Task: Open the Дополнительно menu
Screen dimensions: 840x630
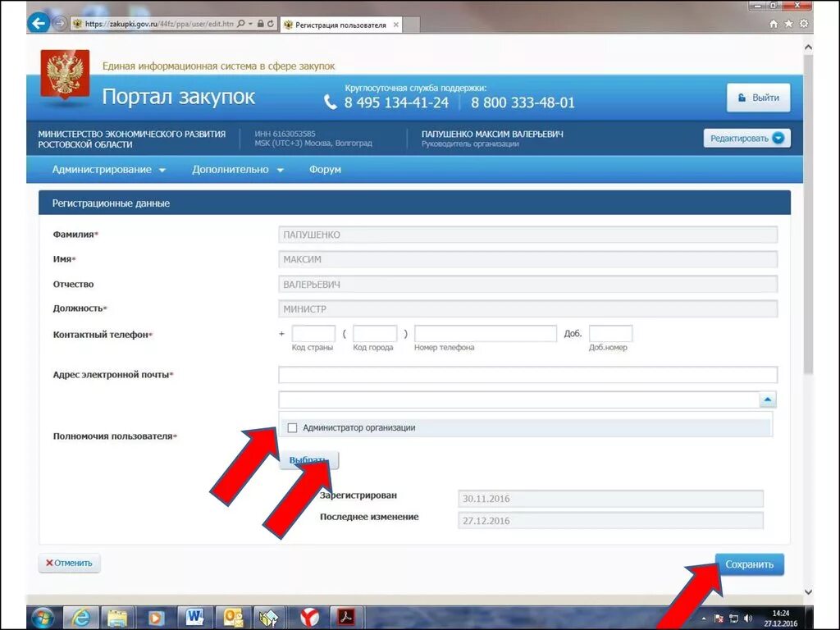Action: coord(238,170)
